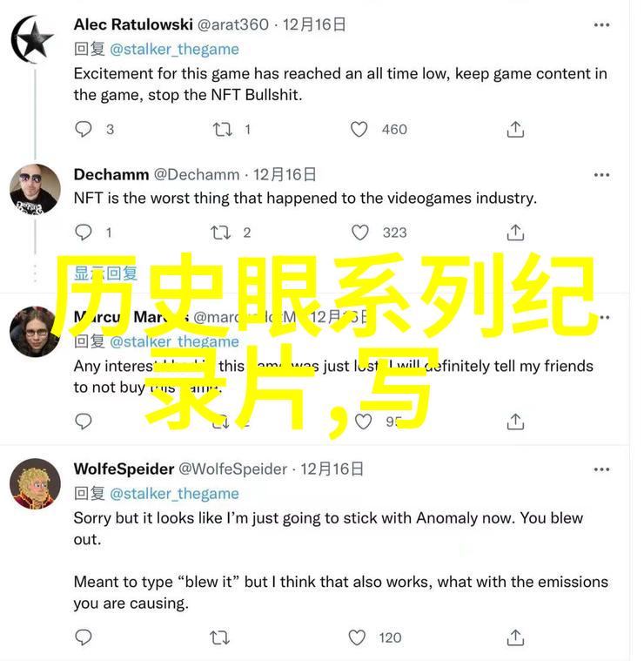Like WolfeSpeider's tweet with 120 likes
This screenshot has height=661, width=644.
tap(357, 637)
